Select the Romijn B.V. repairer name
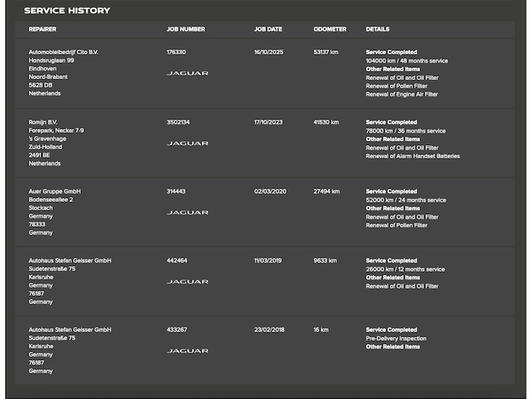The width and height of the screenshot is (532, 399). [x=43, y=122]
